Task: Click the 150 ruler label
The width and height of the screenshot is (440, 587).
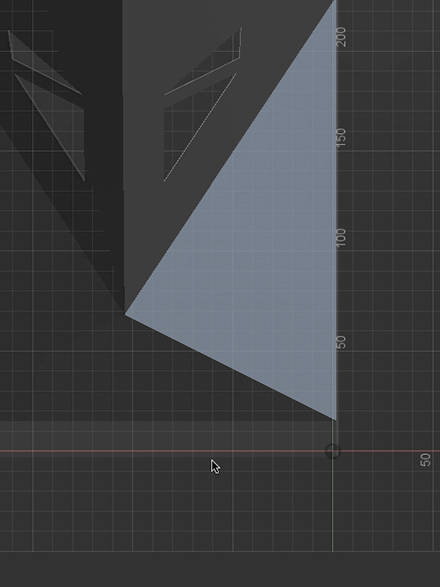Action: [342, 137]
